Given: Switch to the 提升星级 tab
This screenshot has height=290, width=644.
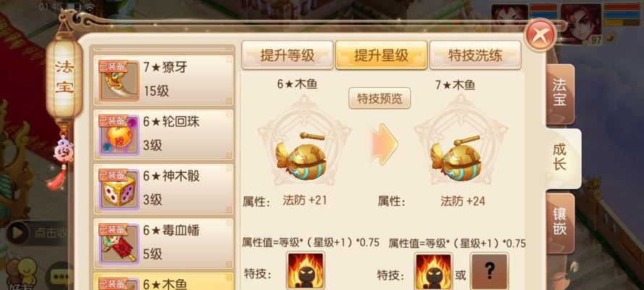Looking at the screenshot, I should [381, 55].
